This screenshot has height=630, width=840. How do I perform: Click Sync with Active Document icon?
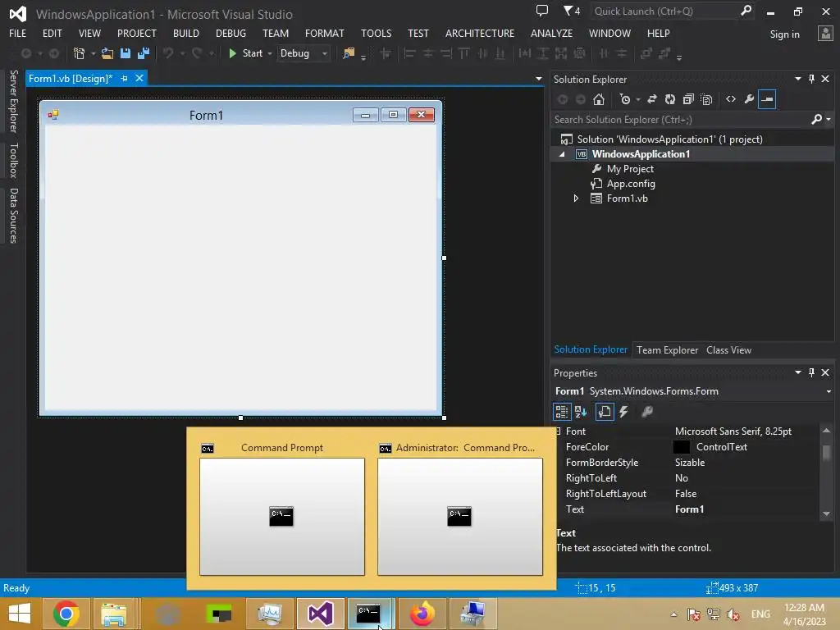click(x=652, y=99)
